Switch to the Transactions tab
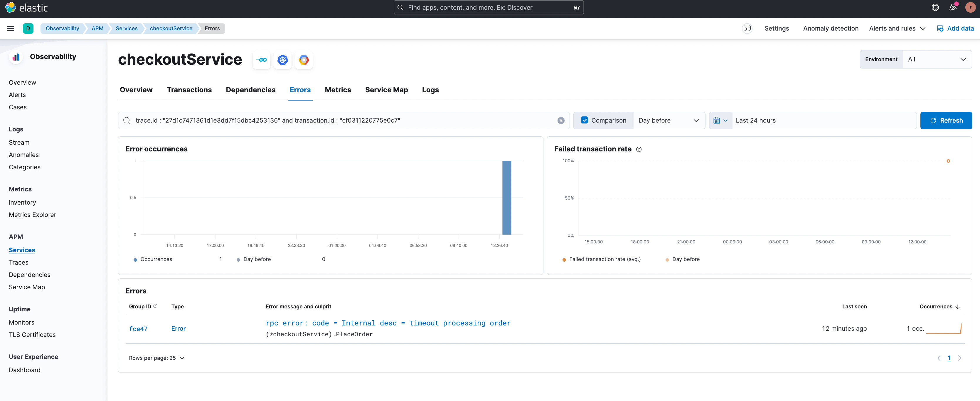This screenshot has width=980, height=401. (x=189, y=89)
